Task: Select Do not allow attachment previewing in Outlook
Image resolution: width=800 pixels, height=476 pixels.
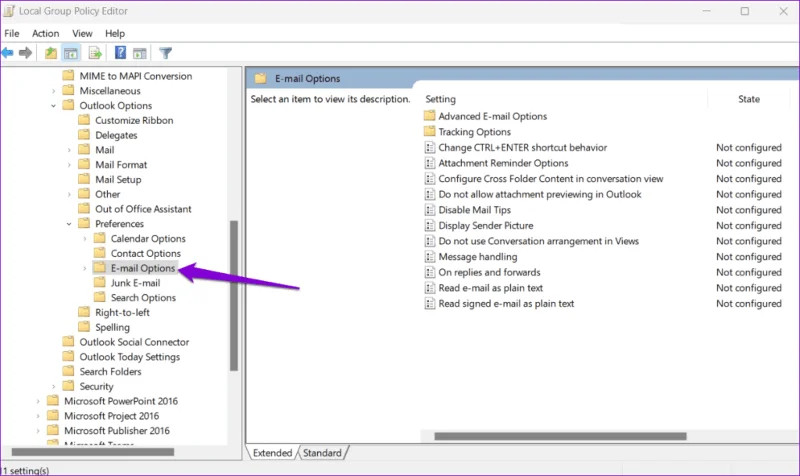Action: click(540, 194)
